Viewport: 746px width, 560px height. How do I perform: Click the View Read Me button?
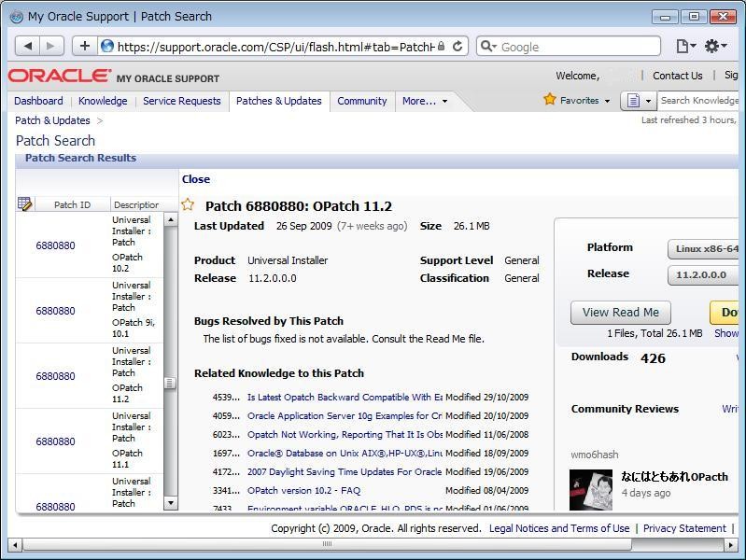click(620, 312)
